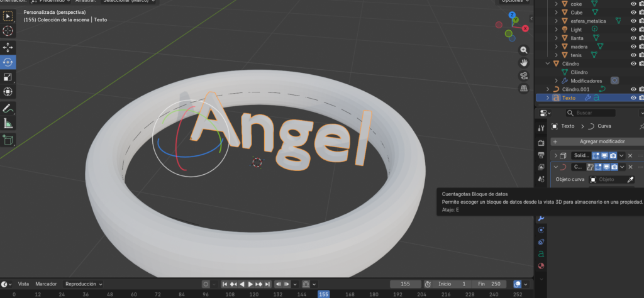Hide the Light object in outliner
This screenshot has height=298, width=644.
tap(633, 30)
